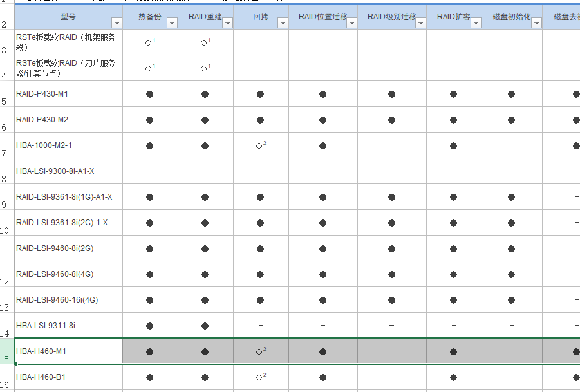580x392 pixels.
Task: Open the RAID重建 column filter dropdown
Action: (227, 23)
